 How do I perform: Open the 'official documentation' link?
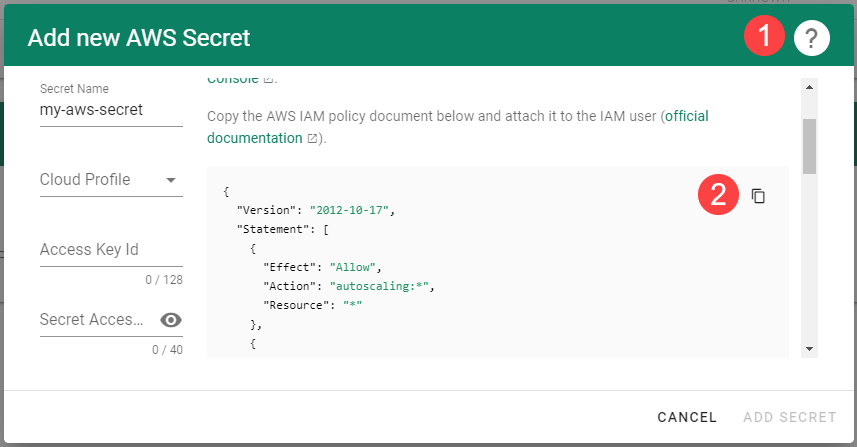tap(686, 116)
